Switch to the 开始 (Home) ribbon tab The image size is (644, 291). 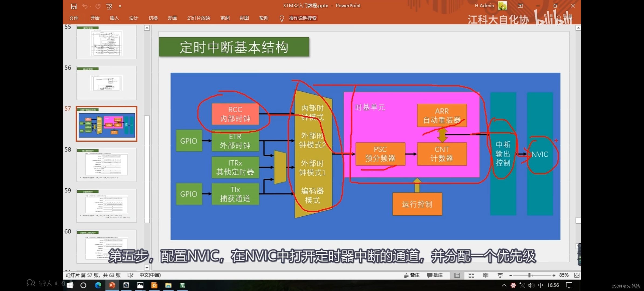click(95, 18)
